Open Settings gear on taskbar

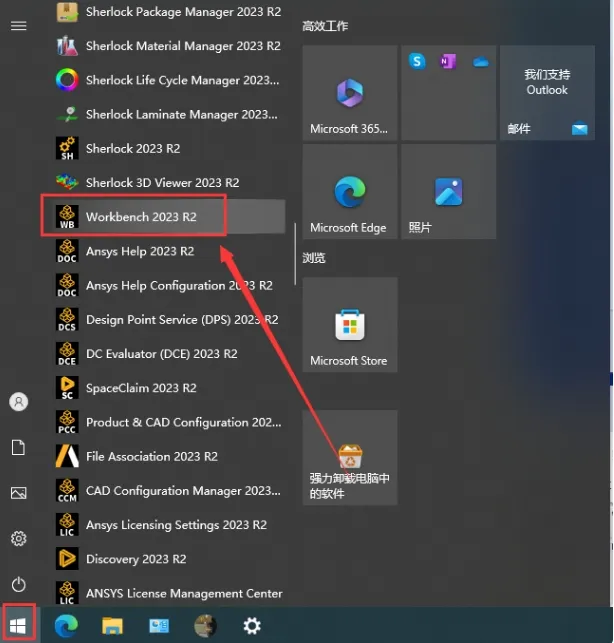point(252,626)
